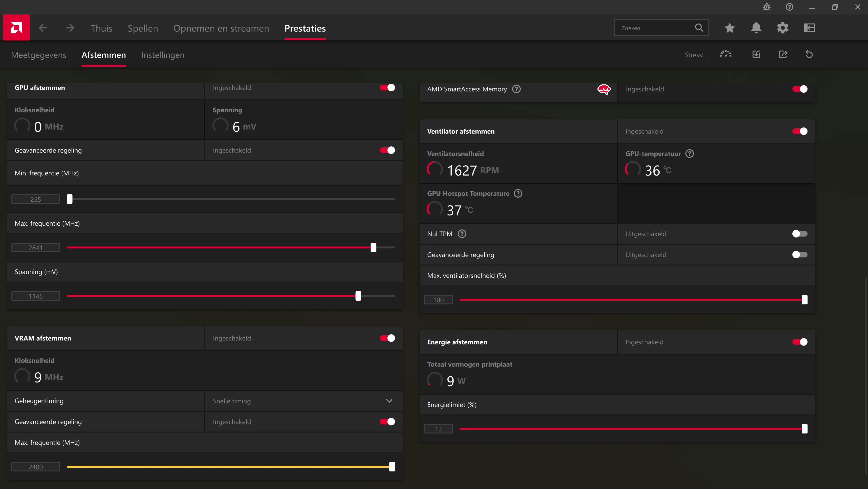Toggle VRAM Geavanceerde regeling switch

click(x=387, y=422)
